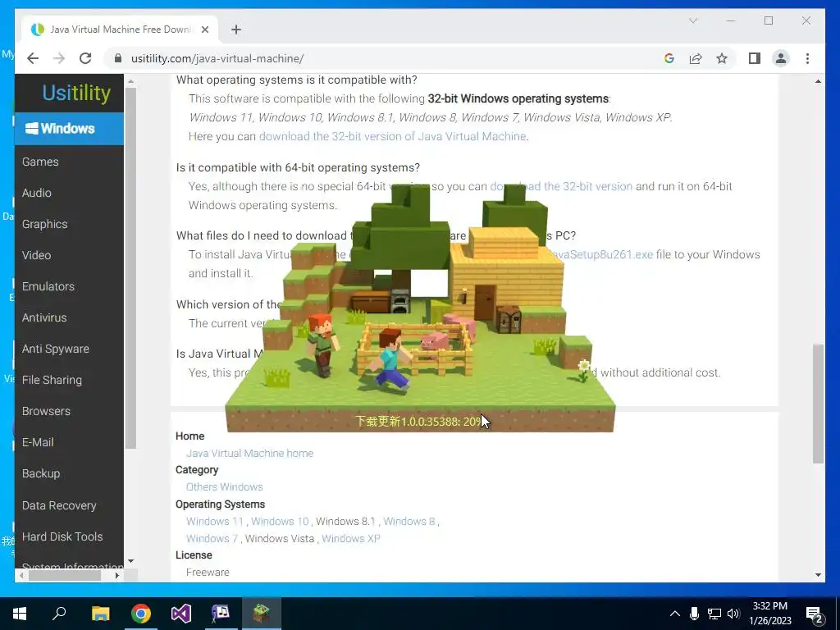Go back to the previous page

33,58
